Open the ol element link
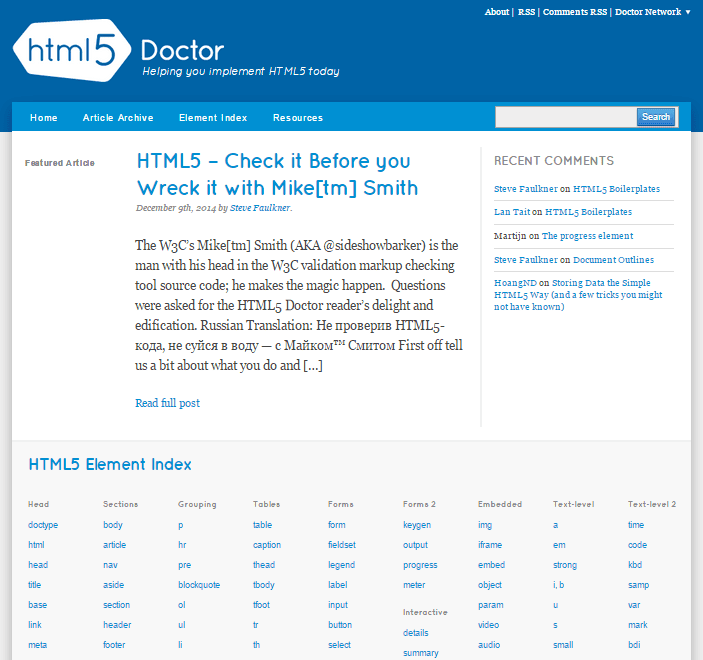703x660 pixels. click(x=182, y=605)
